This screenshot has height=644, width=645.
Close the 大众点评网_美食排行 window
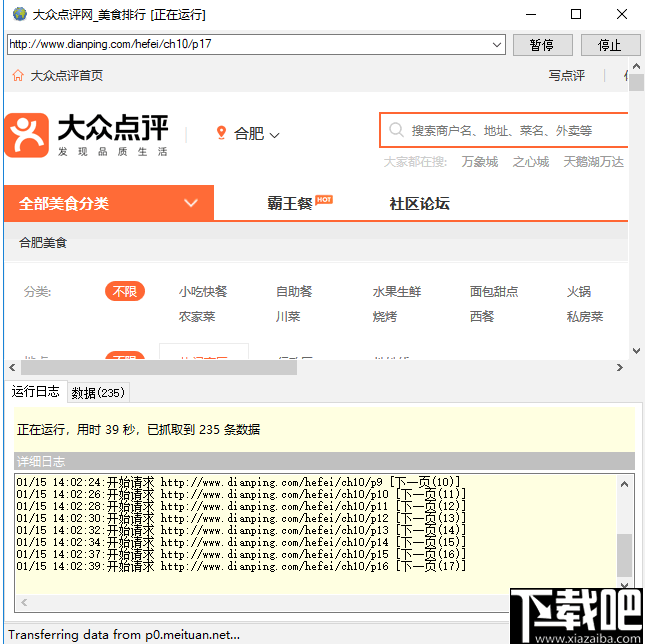(622, 14)
